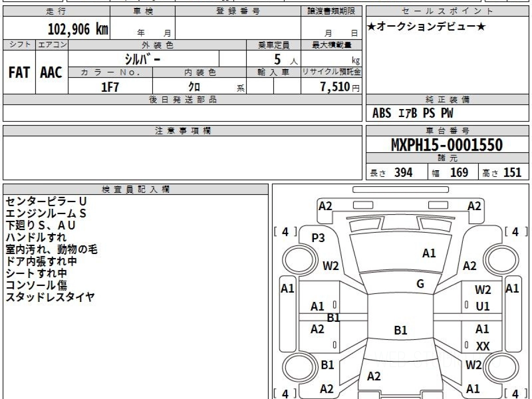Click the note スタッドレスタイヤ
The image size is (532, 399).
(50, 297)
